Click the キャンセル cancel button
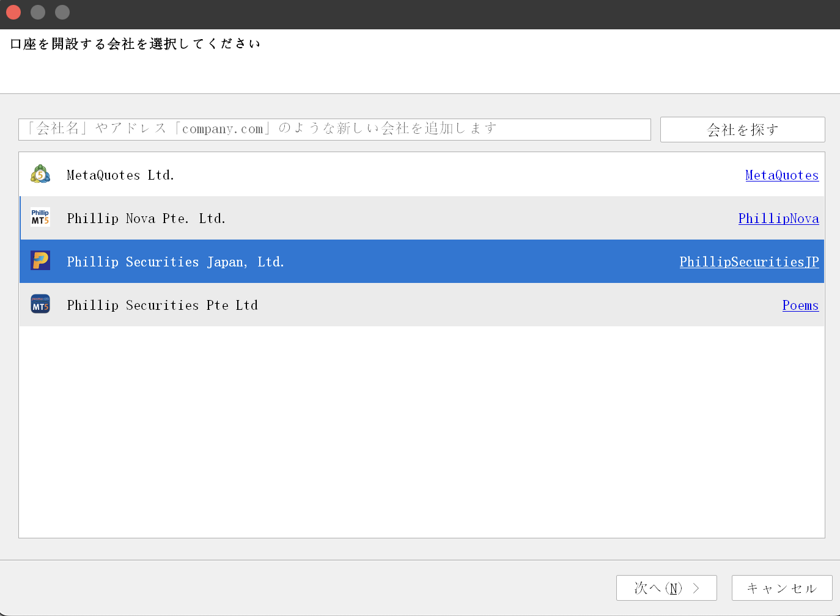 click(782, 588)
